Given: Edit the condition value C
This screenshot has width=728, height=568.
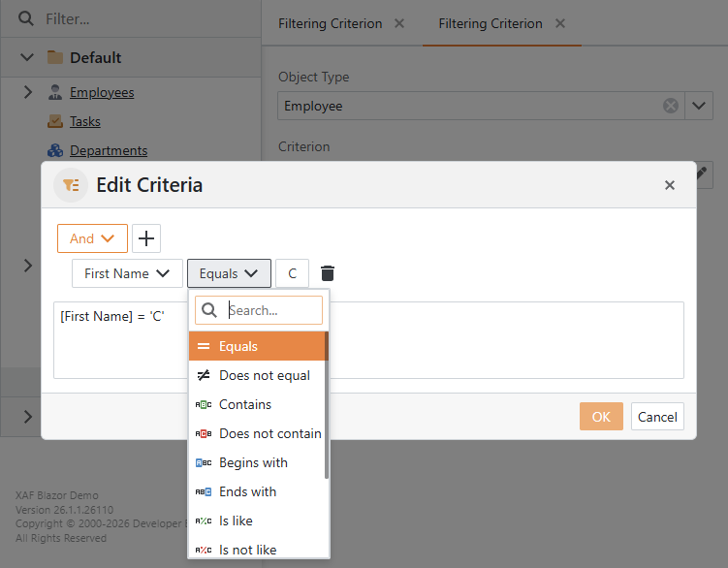Looking at the screenshot, I should tap(292, 273).
